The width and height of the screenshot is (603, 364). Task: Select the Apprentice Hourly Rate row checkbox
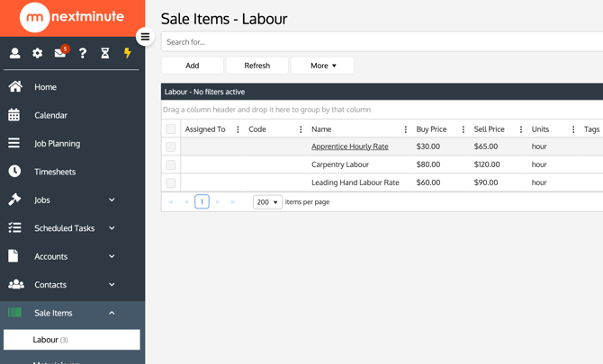171,146
